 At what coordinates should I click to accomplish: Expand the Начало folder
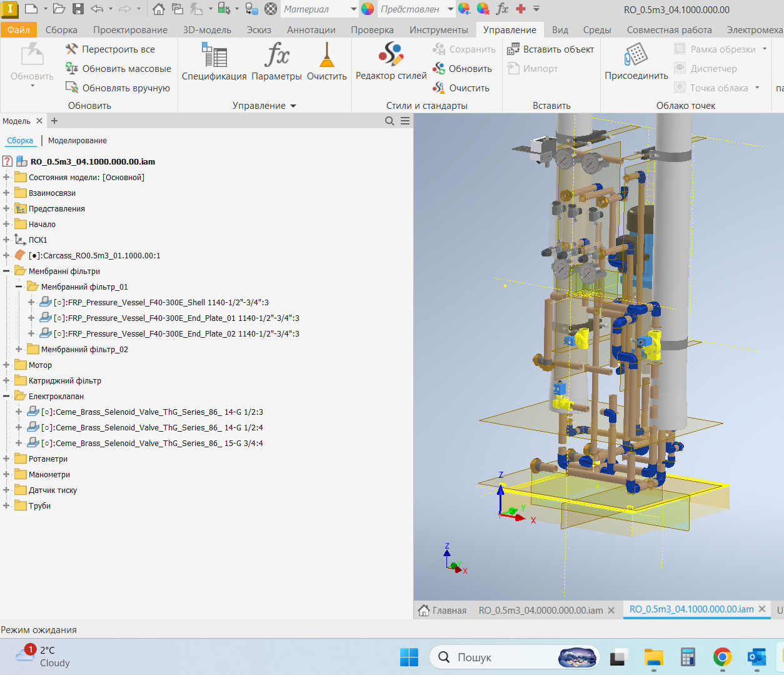6,224
